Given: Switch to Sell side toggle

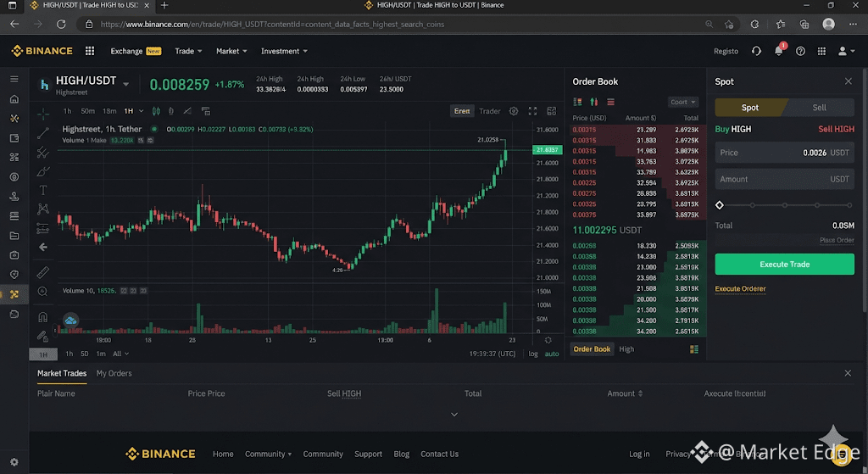Looking at the screenshot, I should 820,108.
